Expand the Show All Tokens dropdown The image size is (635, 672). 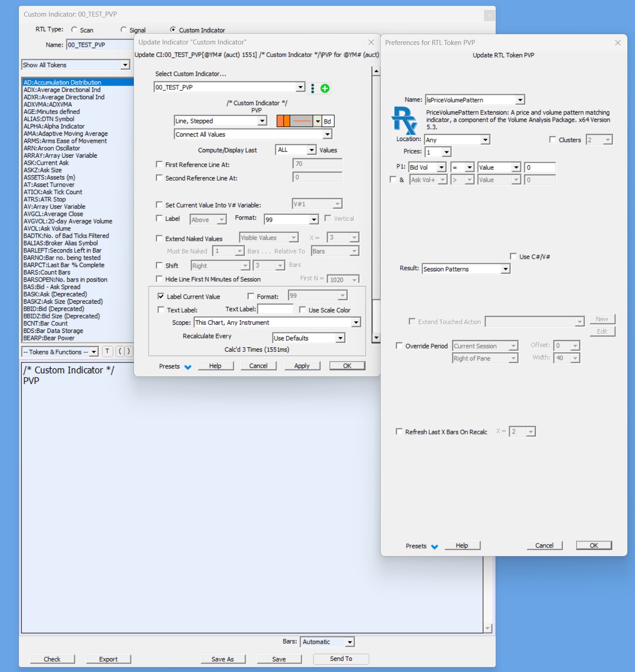pyautogui.click(x=125, y=65)
